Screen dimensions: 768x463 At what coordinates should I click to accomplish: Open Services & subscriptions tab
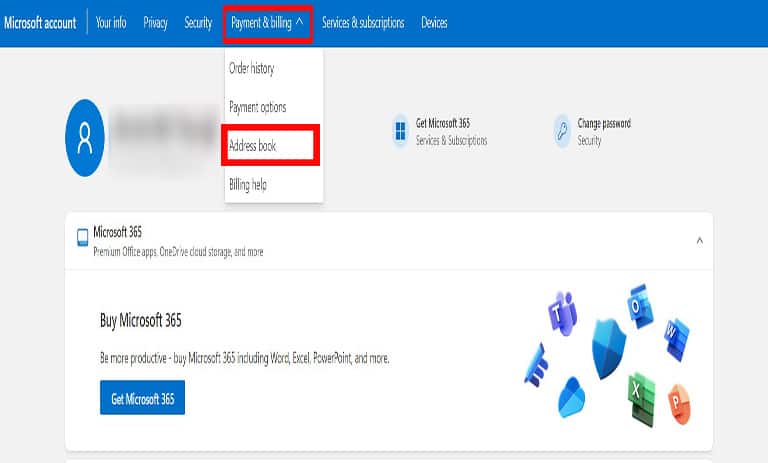click(x=363, y=23)
